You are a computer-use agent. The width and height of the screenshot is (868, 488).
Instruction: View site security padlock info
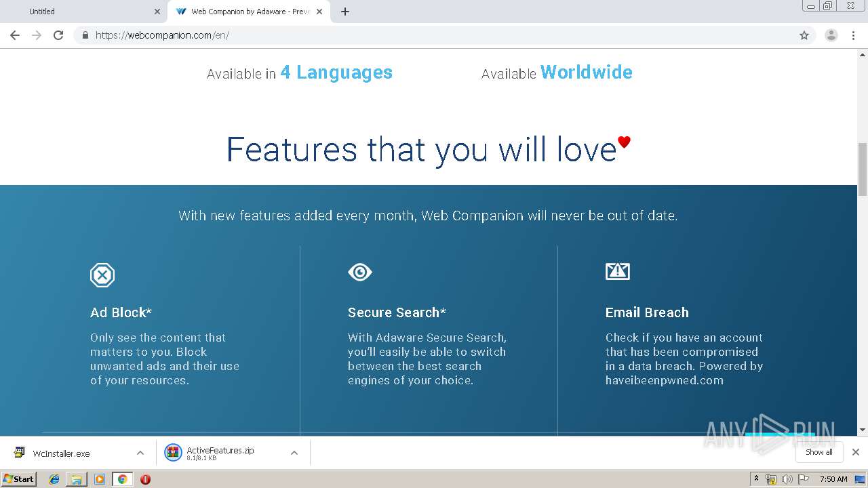[x=85, y=35]
